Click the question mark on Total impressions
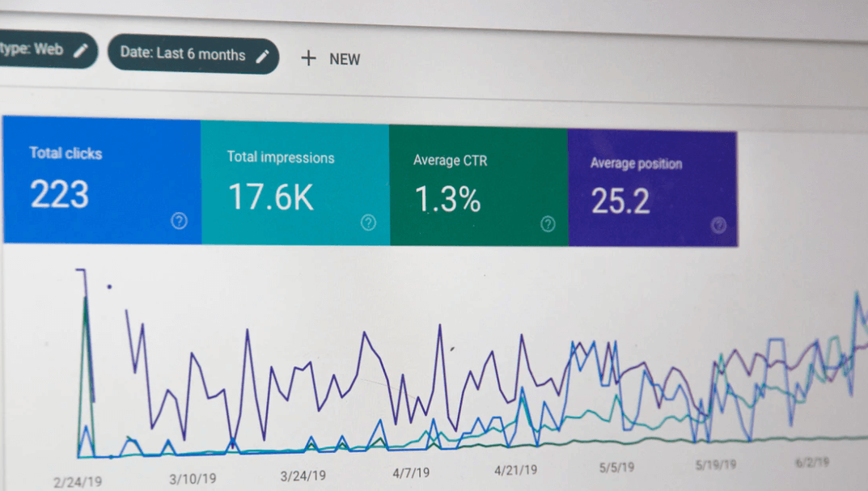 pyautogui.click(x=369, y=221)
